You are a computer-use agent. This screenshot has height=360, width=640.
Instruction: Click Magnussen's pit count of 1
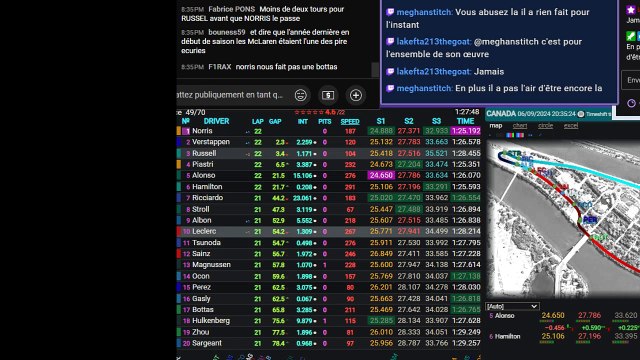(324, 265)
